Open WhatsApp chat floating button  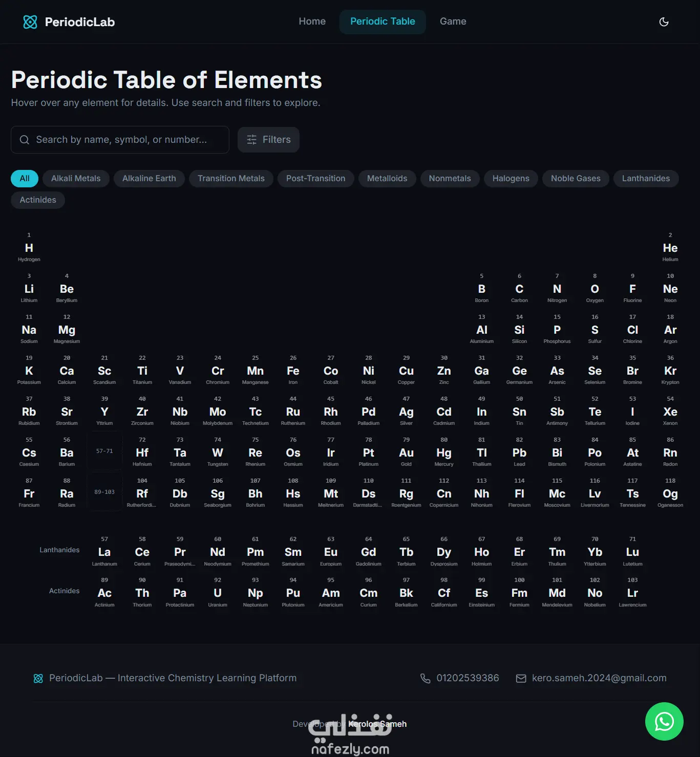point(664,721)
